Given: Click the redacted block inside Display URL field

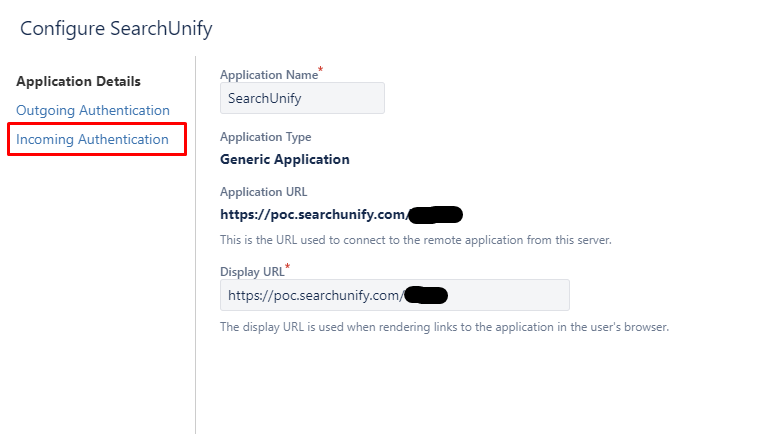Looking at the screenshot, I should click(x=427, y=295).
